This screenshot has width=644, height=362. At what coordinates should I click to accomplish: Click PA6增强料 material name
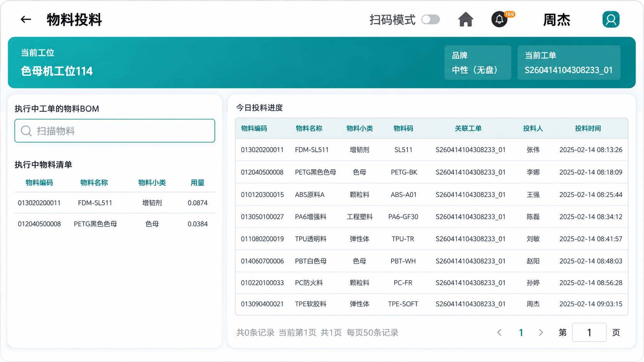[x=311, y=217]
